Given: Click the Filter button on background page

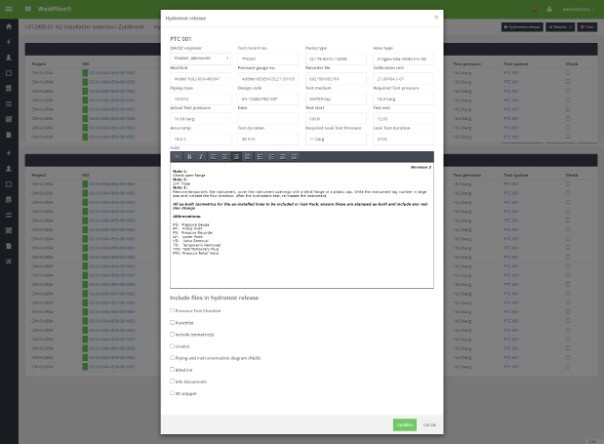Looking at the screenshot, I should click(x=587, y=27).
